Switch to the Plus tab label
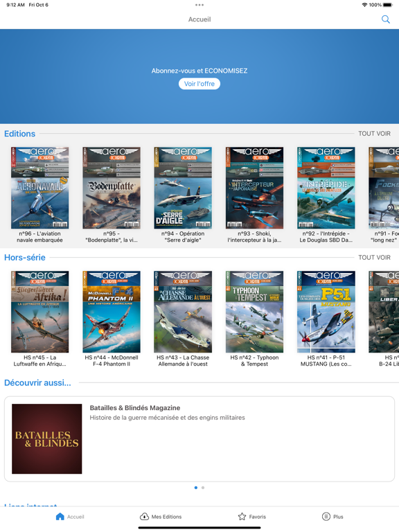Screen dimensions: 399x532 [x=338, y=517]
